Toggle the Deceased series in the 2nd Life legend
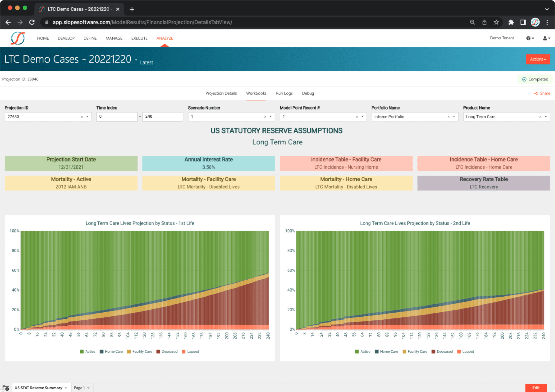555x392 pixels. pos(442,351)
